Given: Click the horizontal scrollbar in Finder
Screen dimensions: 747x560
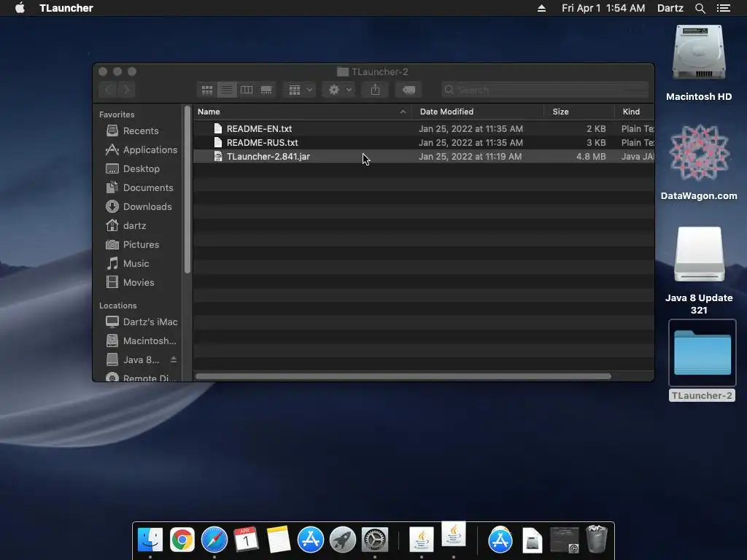Looking at the screenshot, I should [x=403, y=376].
